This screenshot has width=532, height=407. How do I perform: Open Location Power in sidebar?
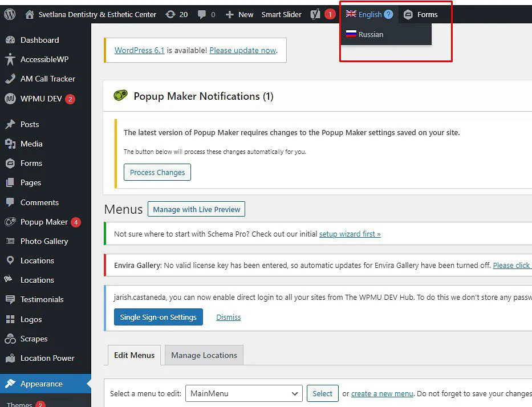47,358
